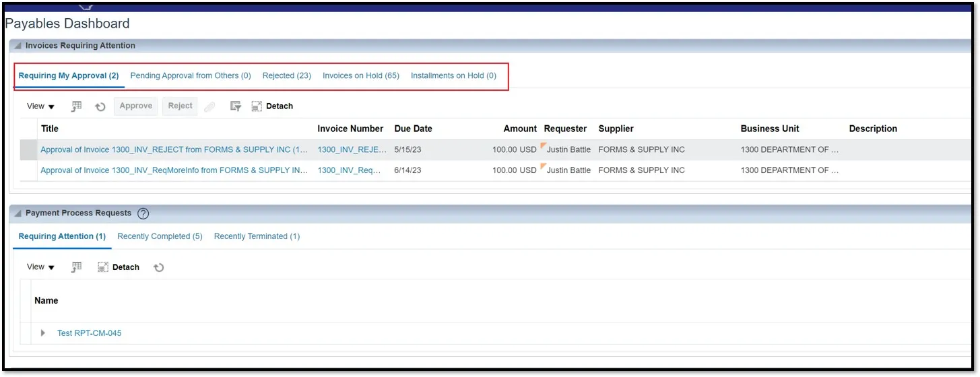Screen dimensions: 980x377
Task: Export payment process requests to Excel
Action: click(77, 267)
